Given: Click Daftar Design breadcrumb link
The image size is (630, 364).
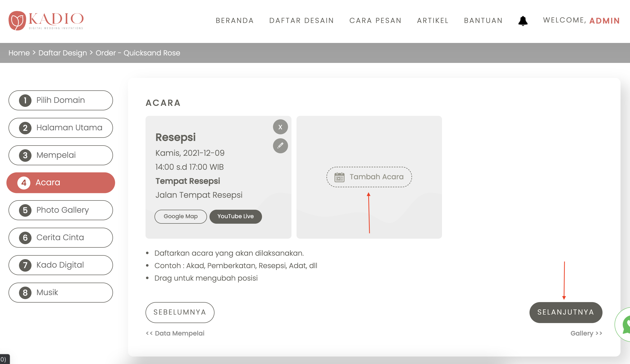Looking at the screenshot, I should pos(62,53).
